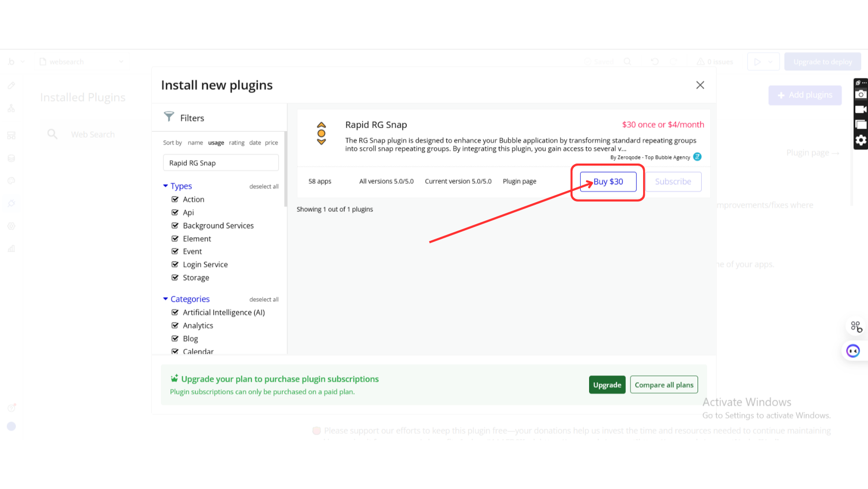Open the Logs chart icon in left sidebar
Image resolution: width=868 pixels, height=489 pixels.
click(x=11, y=249)
